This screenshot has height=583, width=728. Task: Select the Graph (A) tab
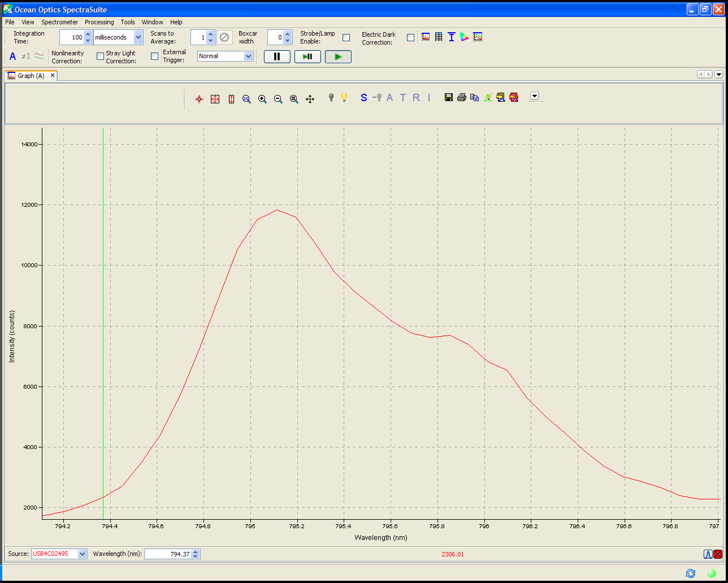pyautogui.click(x=31, y=76)
